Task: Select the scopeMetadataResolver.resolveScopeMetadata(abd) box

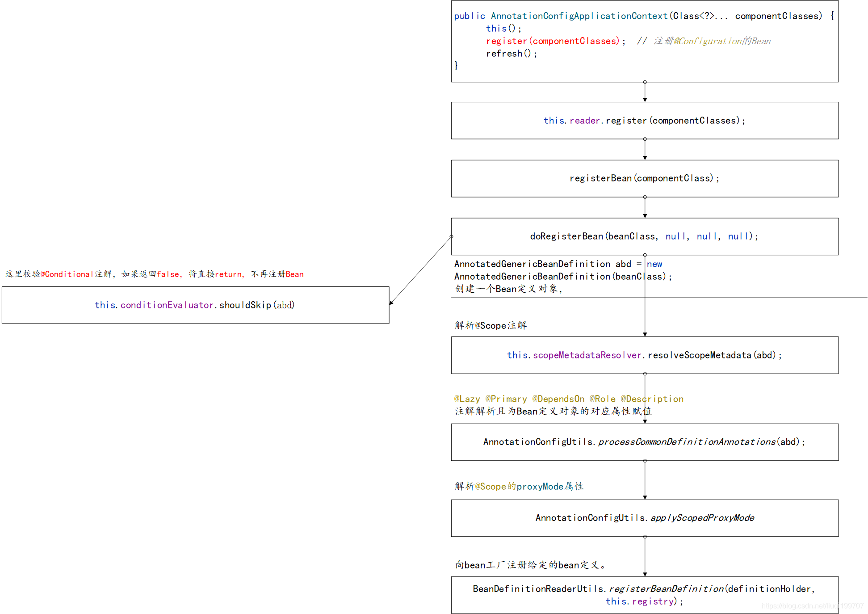Action: click(645, 355)
